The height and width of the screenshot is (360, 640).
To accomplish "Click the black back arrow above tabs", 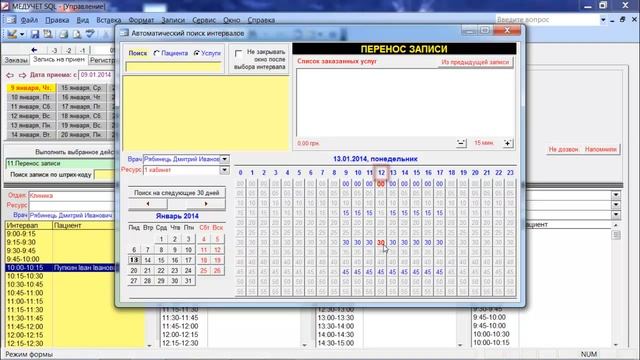I will point(34,50).
